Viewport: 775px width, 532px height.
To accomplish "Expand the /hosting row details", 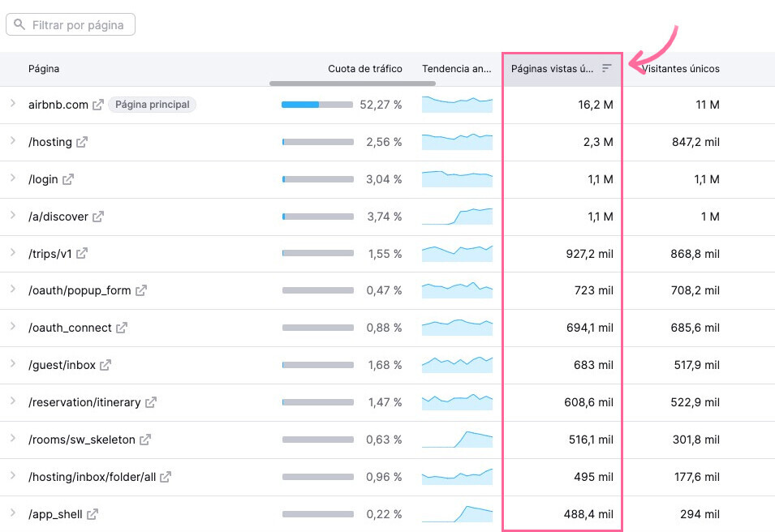I will (13, 141).
